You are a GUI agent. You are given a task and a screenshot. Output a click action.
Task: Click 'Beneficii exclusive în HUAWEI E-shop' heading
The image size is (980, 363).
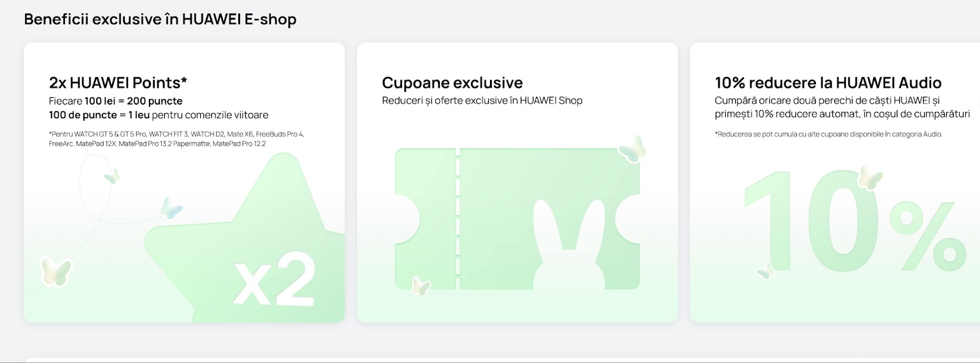[x=160, y=19]
